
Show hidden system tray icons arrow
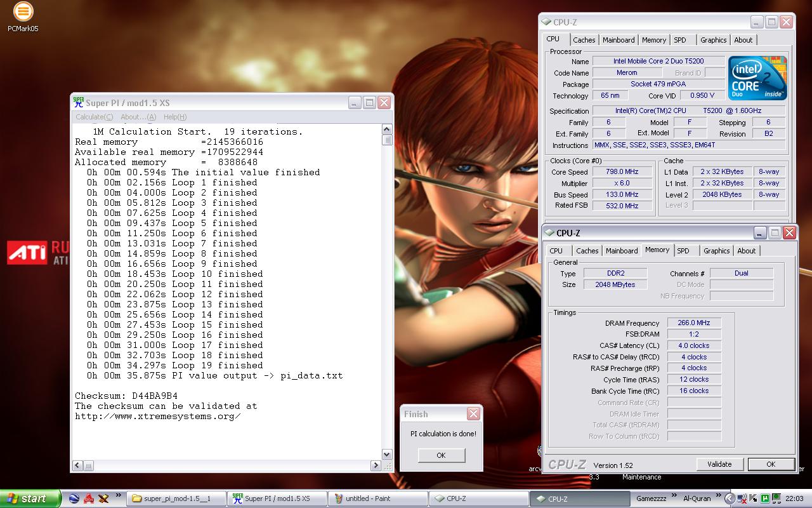tap(730, 498)
